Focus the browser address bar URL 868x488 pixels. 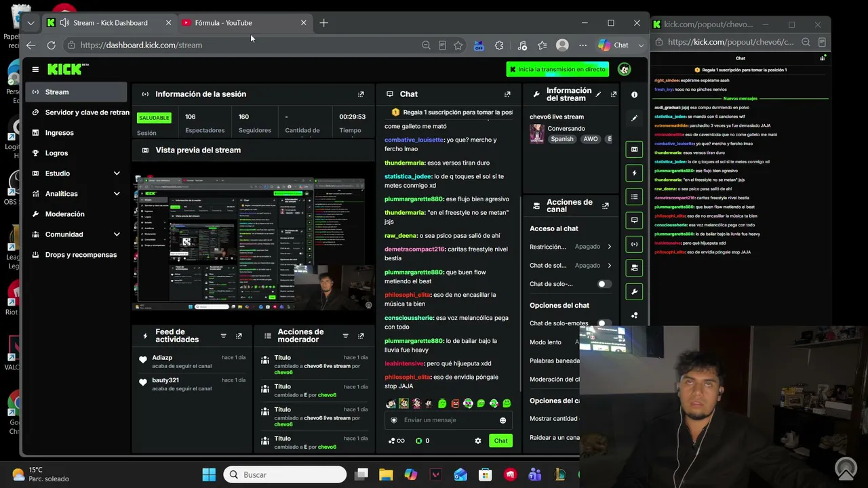(141, 45)
